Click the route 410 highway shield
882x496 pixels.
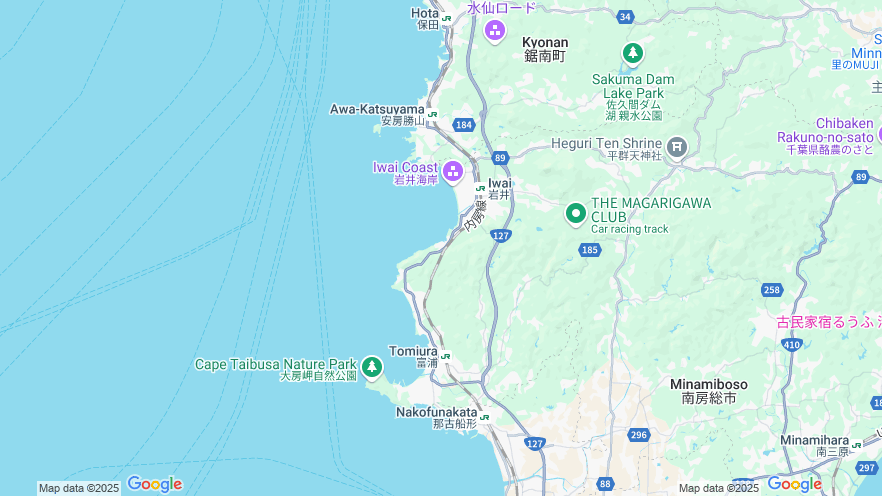point(792,345)
